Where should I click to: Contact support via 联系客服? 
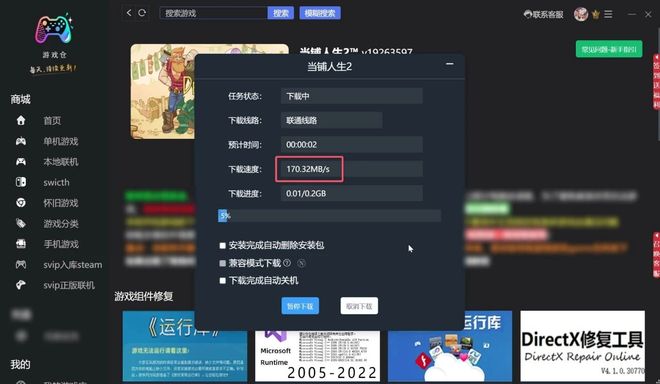[x=543, y=15]
